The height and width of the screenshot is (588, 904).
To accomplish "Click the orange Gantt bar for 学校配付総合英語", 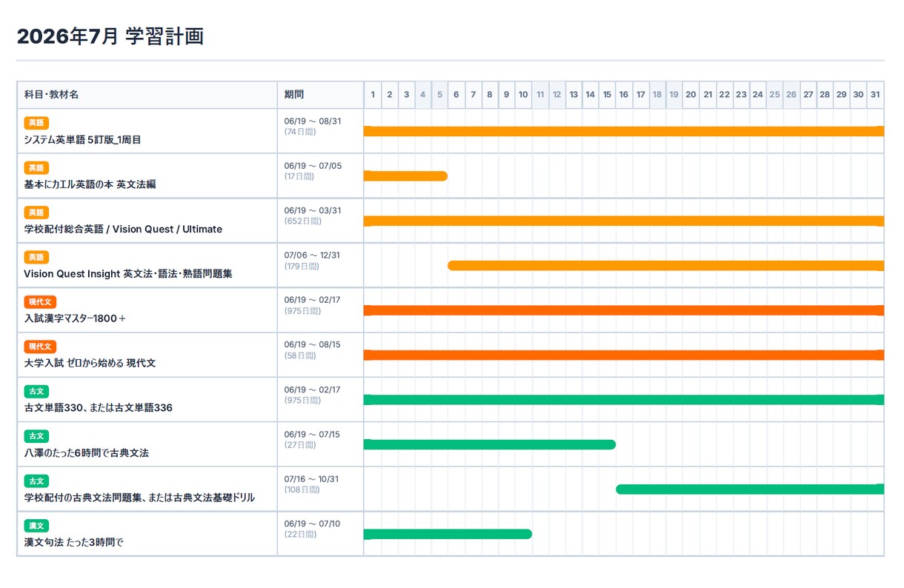I will pyautogui.click(x=624, y=221).
